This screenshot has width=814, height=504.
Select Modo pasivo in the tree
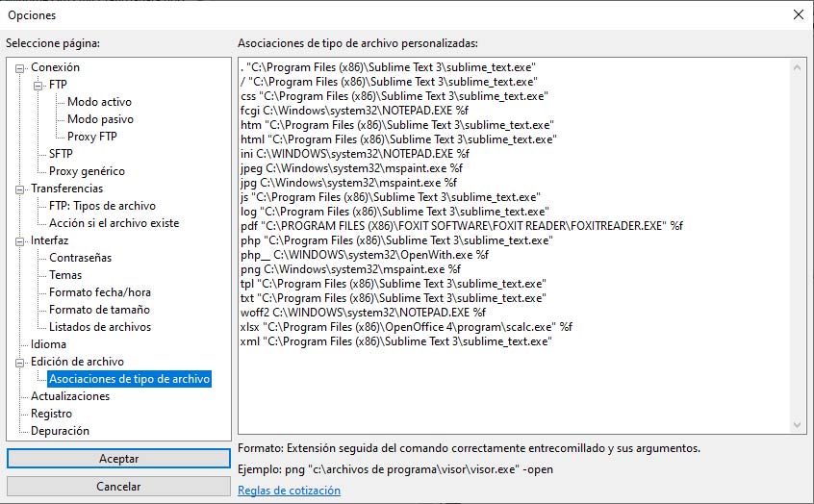(x=100, y=119)
